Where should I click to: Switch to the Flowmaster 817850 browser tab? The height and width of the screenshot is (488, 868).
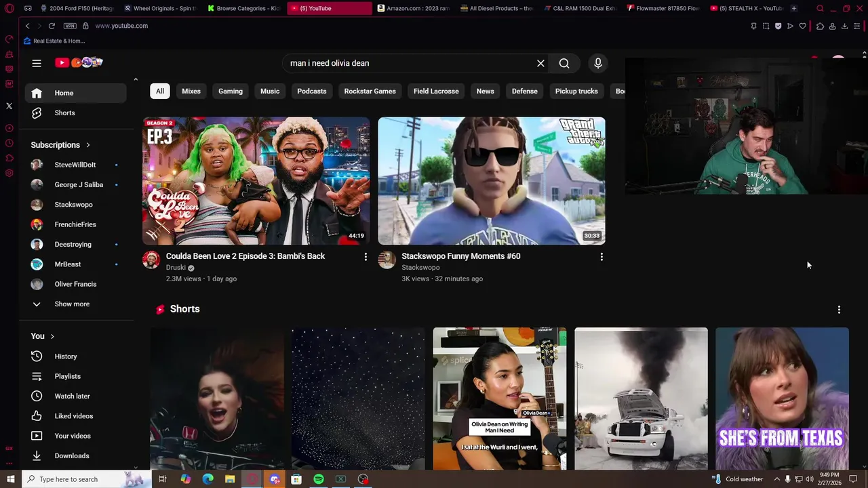(663, 8)
